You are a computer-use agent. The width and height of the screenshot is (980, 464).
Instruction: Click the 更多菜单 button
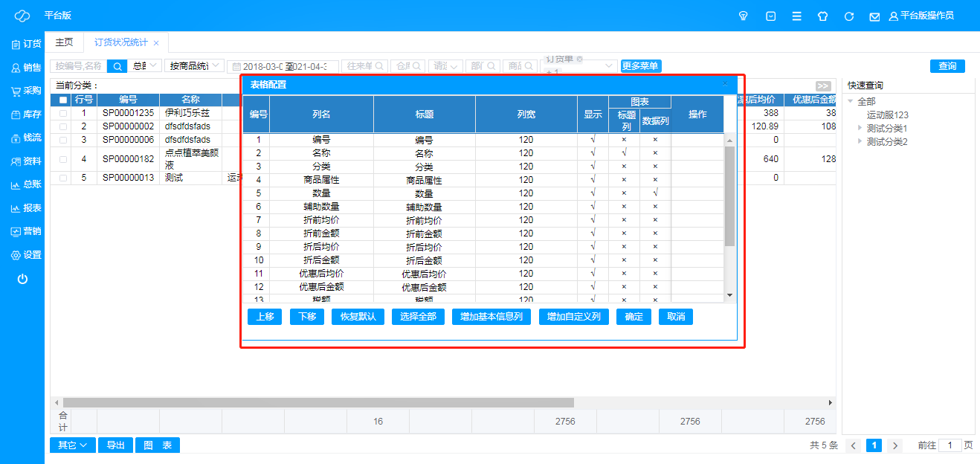[641, 66]
